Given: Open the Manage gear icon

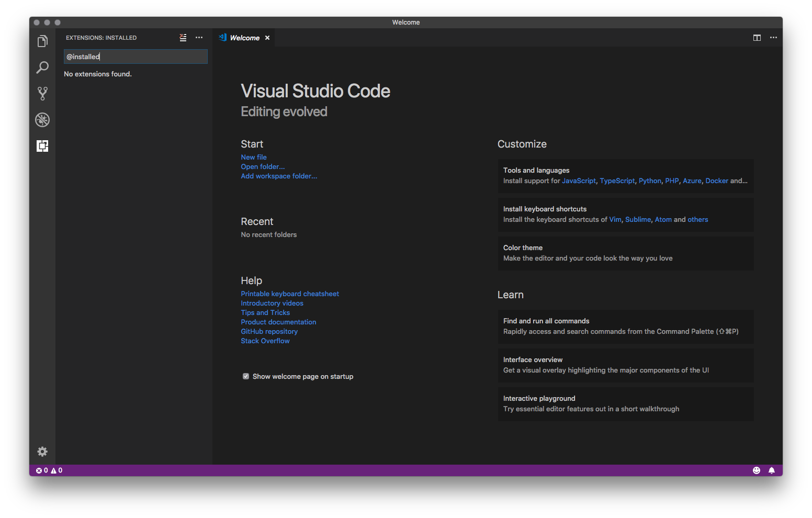Looking at the screenshot, I should [42, 451].
